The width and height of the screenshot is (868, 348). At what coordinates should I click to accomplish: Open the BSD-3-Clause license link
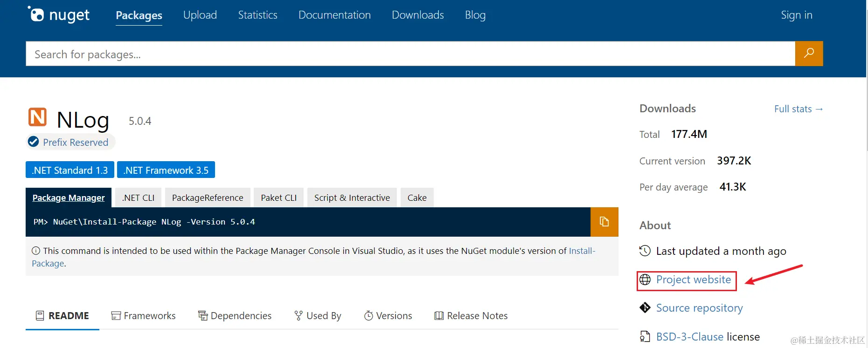tap(690, 336)
